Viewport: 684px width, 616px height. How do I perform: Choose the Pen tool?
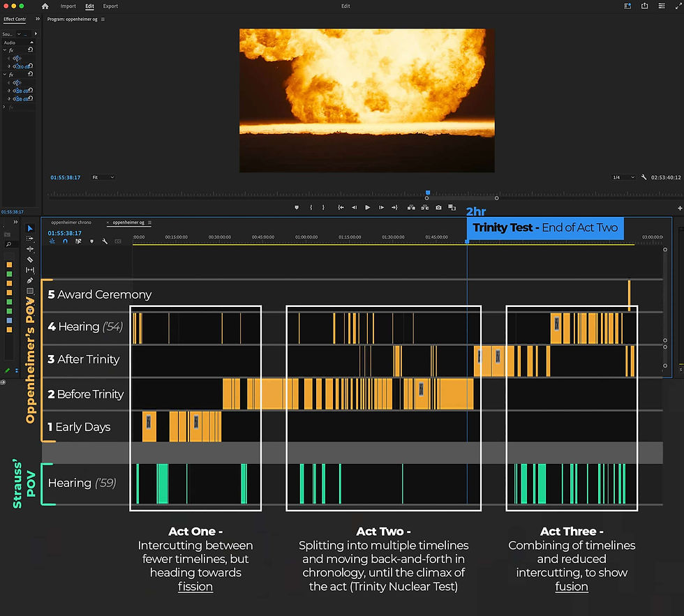pos(29,280)
